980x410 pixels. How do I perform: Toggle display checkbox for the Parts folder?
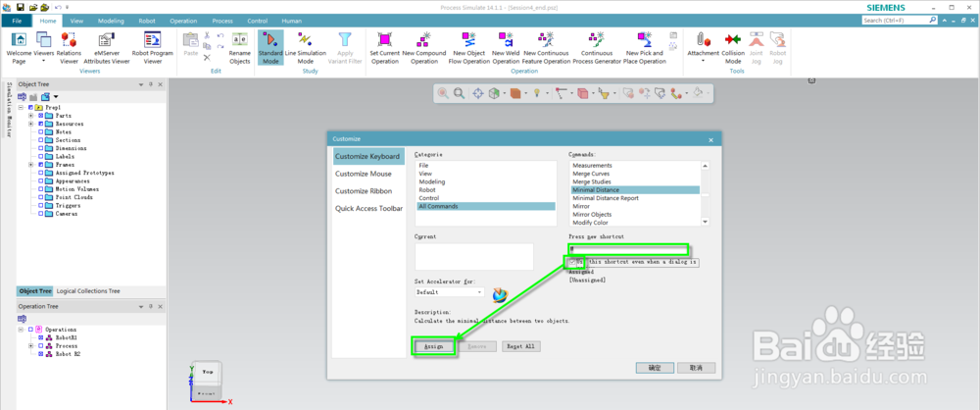[x=41, y=116]
